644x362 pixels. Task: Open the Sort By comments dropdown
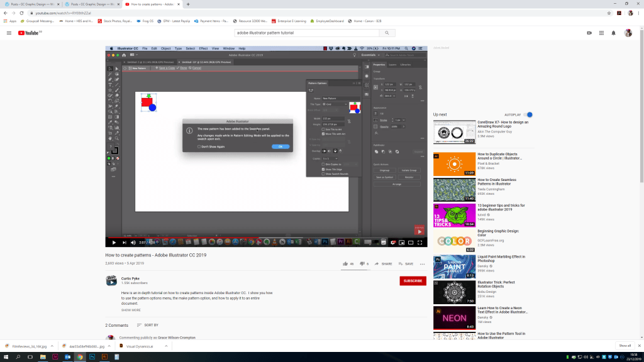(x=147, y=325)
